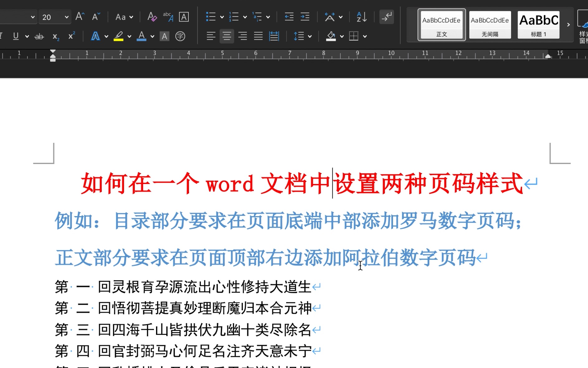Apply character border (boxed A) icon
Image resolution: width=588 pixels, height=368 pixels.
pyautogui.click(x=184, y=17)
